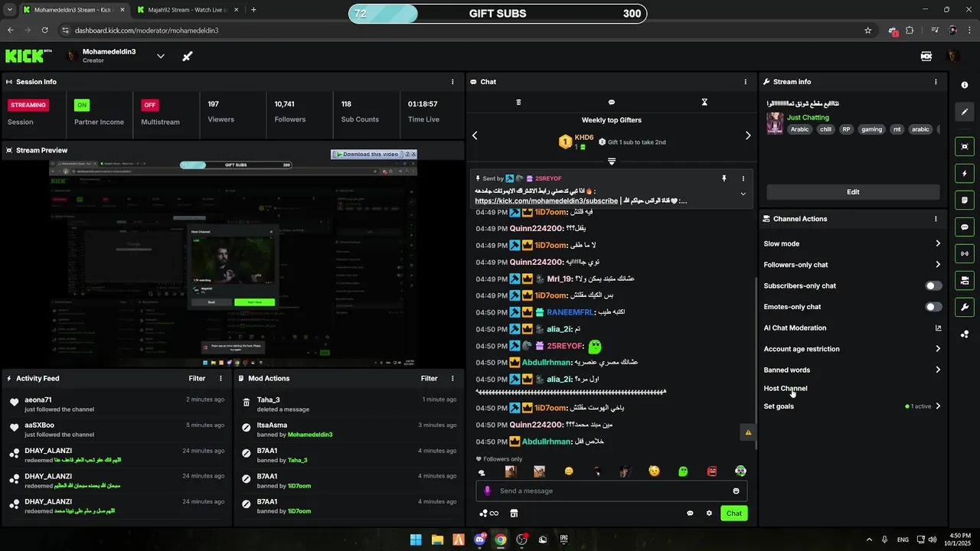This screenshot has height=551, width=980.
Task: Click the pin icon on the pinned message
Action: pyautogui.click(x=724, y=178)
